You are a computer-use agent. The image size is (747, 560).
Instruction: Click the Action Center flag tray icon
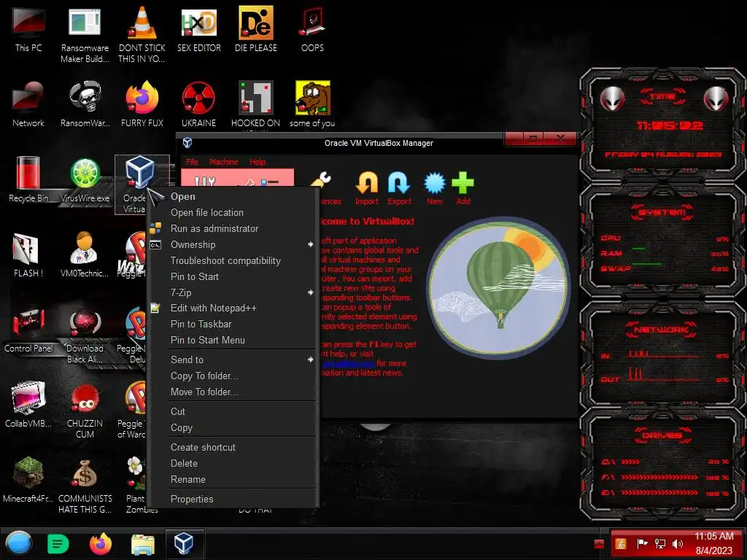point(642,544)
